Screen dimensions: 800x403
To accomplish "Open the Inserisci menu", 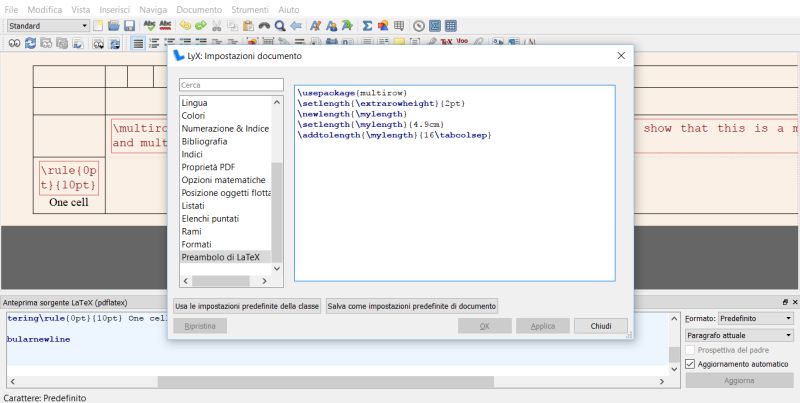I will (x=115, y=10).
